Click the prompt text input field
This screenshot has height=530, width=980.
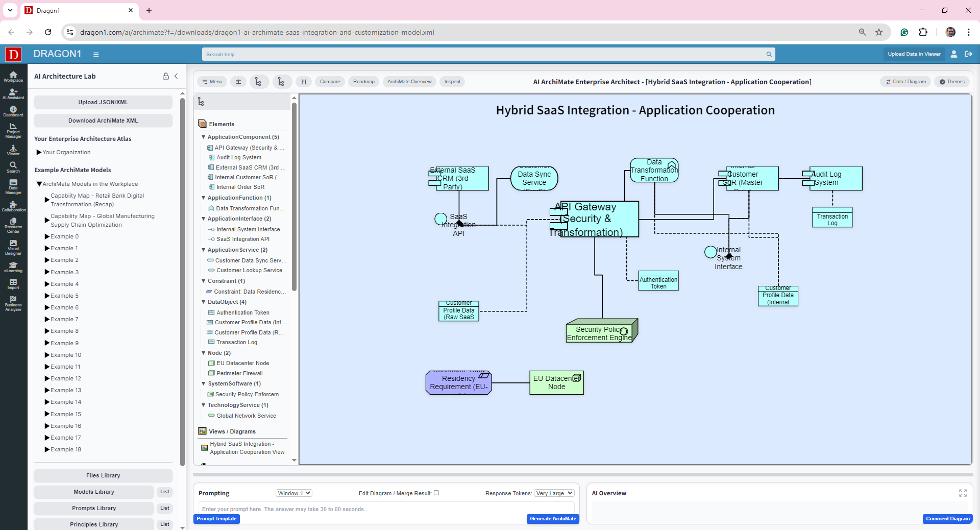[386, 509]
